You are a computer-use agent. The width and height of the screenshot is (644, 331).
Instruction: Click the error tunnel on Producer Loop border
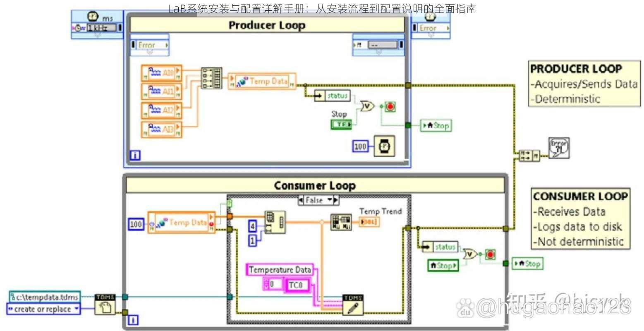[x=408, y=85]
